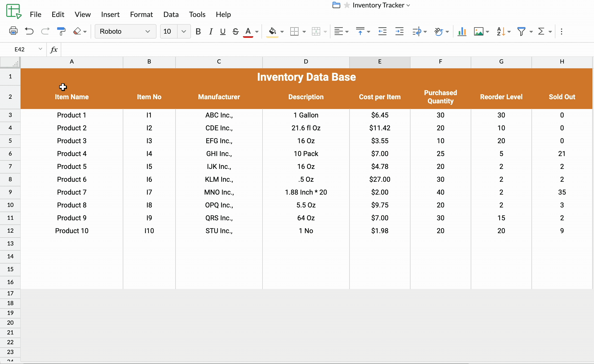Open the text color dropdown arrow

[257, 32]
